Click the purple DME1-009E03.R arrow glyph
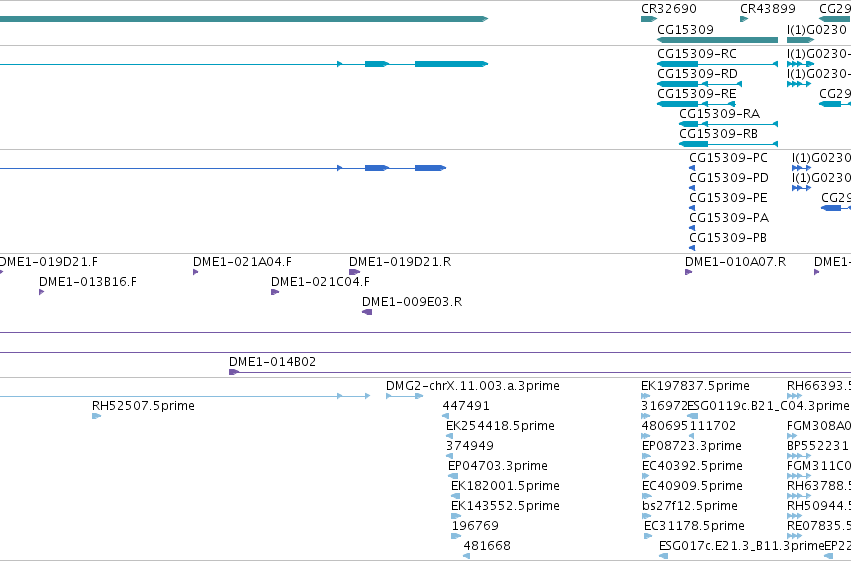851x561 pixels. pyautogui.click(x=367, y=312)
